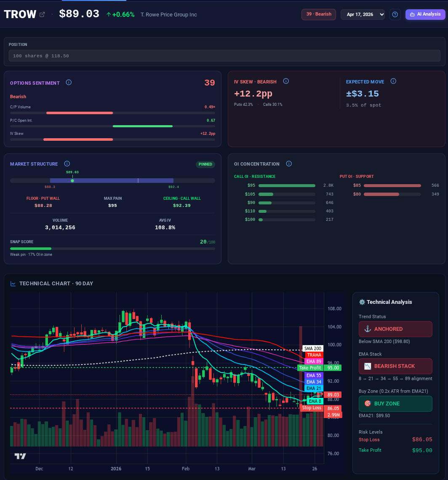Open the AI Analysis button
This screenshot has width=448, height=480.
(x=425, y=14)
